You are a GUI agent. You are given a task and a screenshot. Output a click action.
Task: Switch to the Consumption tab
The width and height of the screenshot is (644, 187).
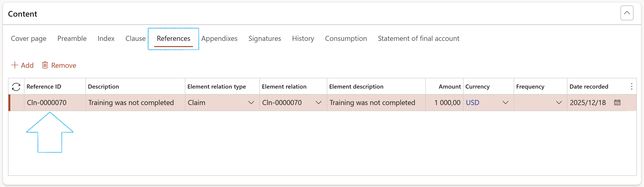[x=346, y=38]
